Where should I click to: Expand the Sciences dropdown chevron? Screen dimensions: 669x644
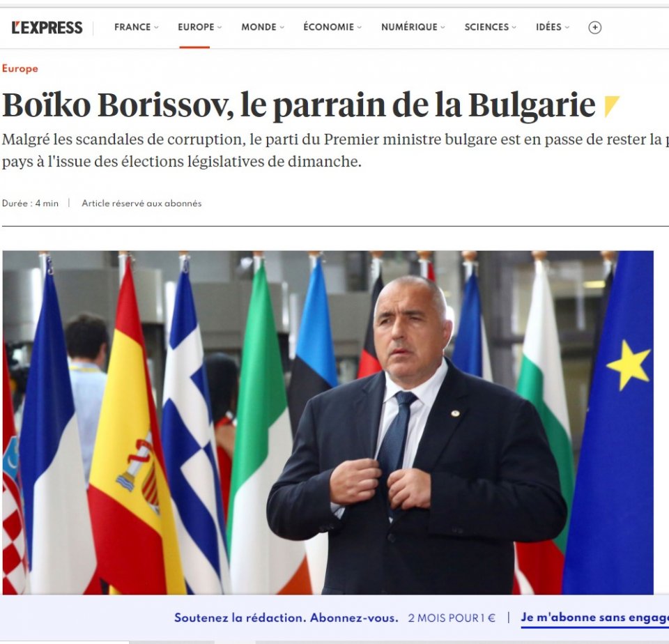coord(514,27)
